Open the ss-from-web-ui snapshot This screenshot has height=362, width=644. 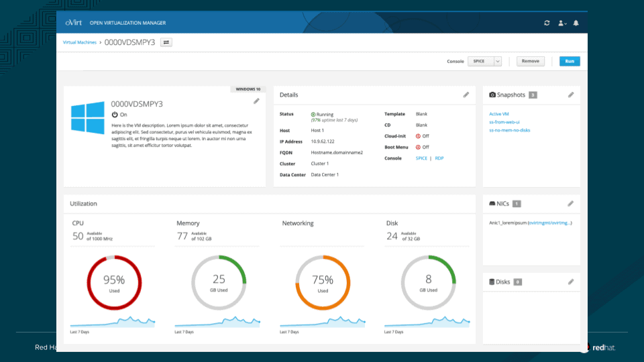click(504, 122)
